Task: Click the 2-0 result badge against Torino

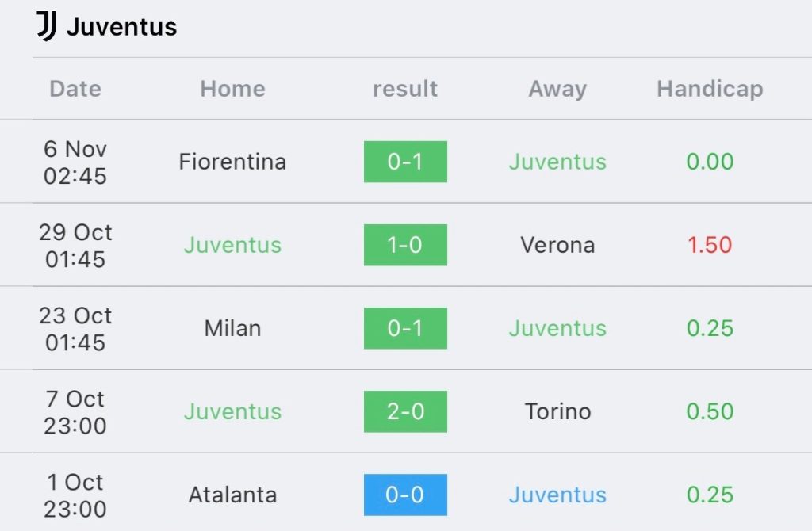Action: coord(405,411)
